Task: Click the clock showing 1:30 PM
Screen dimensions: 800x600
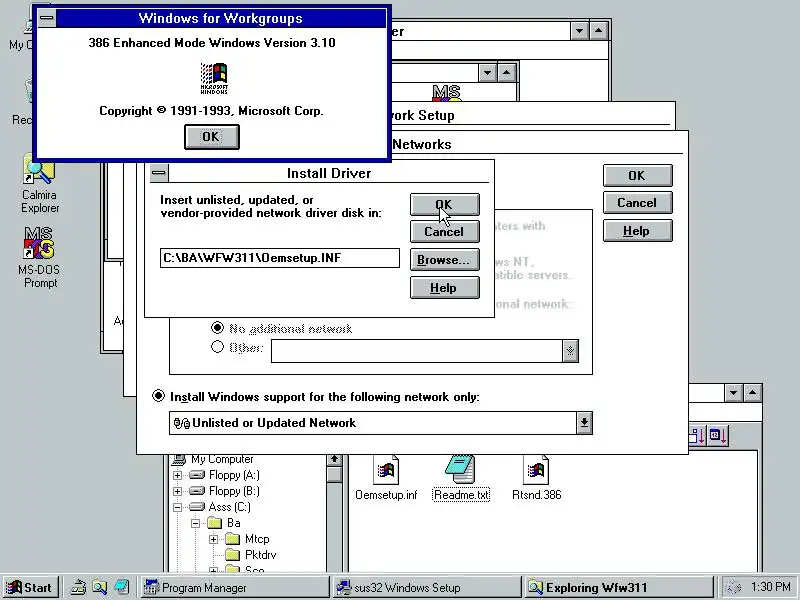Action: click(770, 587)
